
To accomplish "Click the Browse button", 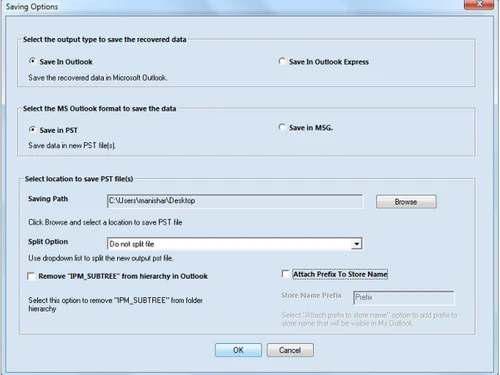I will coord(406,202).
